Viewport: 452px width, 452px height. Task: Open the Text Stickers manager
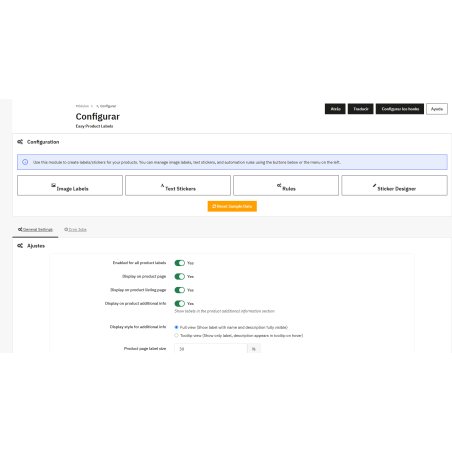pyautogui.click(x=178, y=185)
